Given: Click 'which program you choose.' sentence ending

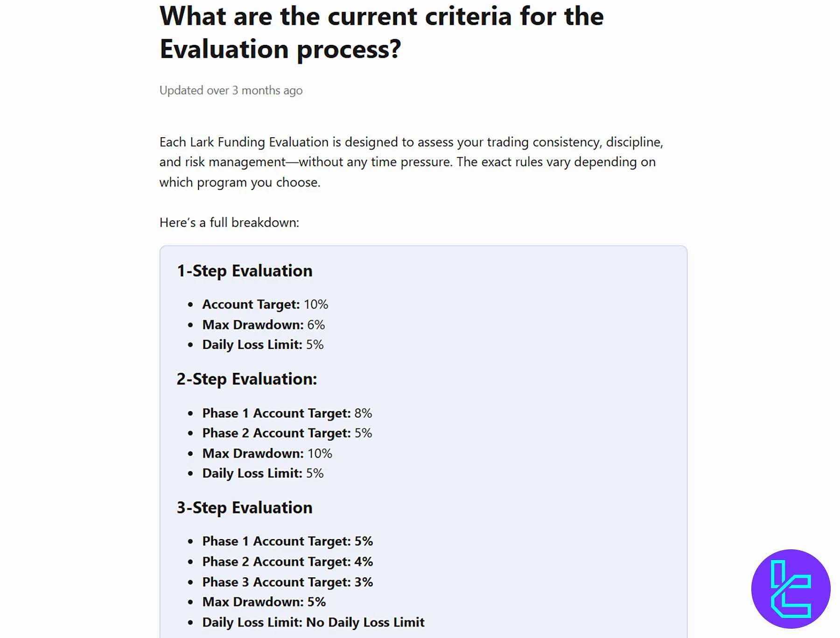Looking at the screenshot, I should pyautogui.click(x=240, y=182).
